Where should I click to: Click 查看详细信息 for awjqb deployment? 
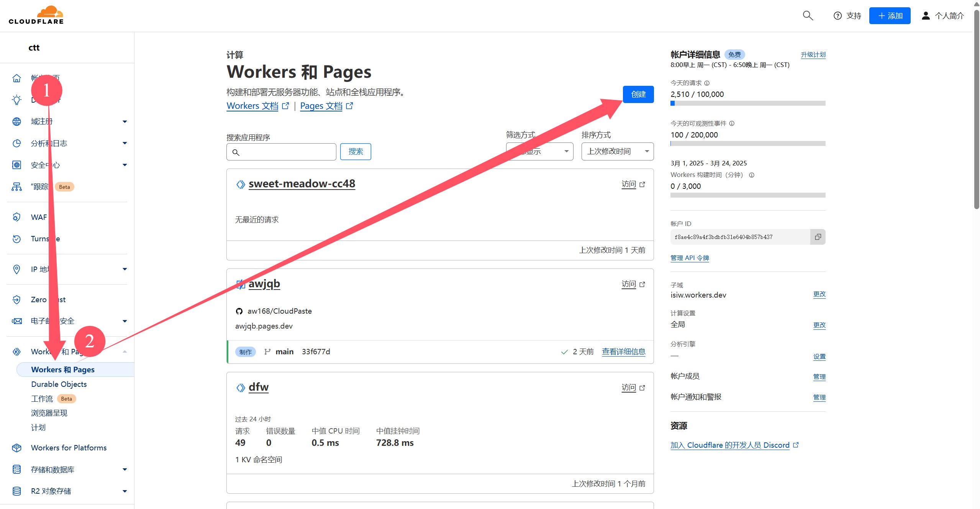click(623, 352)
